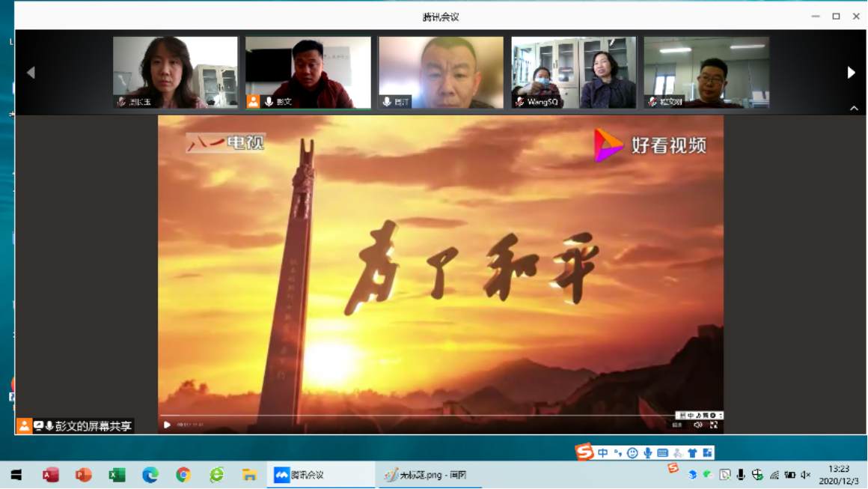868x489 pixels.
Task: Enter fullscreen on the shared video player
Action: click(x=714, y=425)
